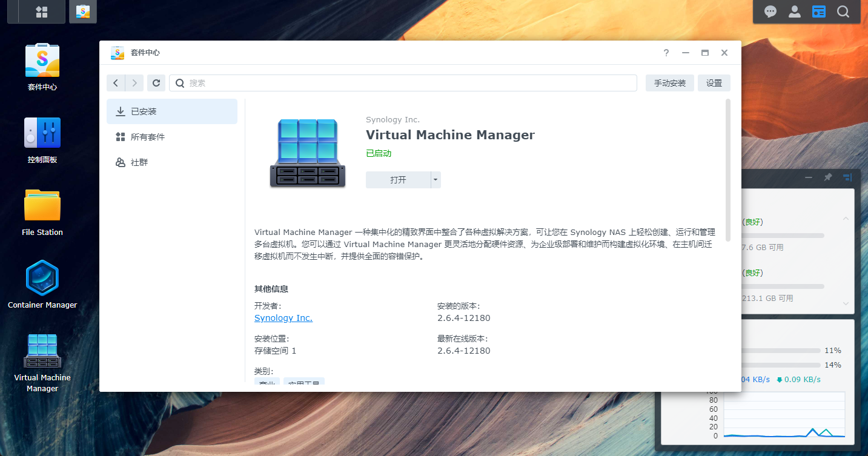Click the Package Center title bar icon
The width and height of the screenshot is (868, 456).
pos(118,53)
